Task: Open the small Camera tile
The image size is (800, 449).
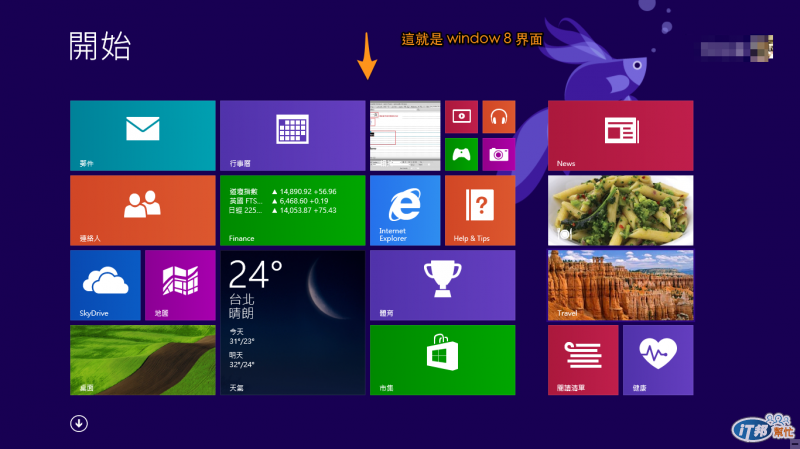Action: (x=498, y=154)
